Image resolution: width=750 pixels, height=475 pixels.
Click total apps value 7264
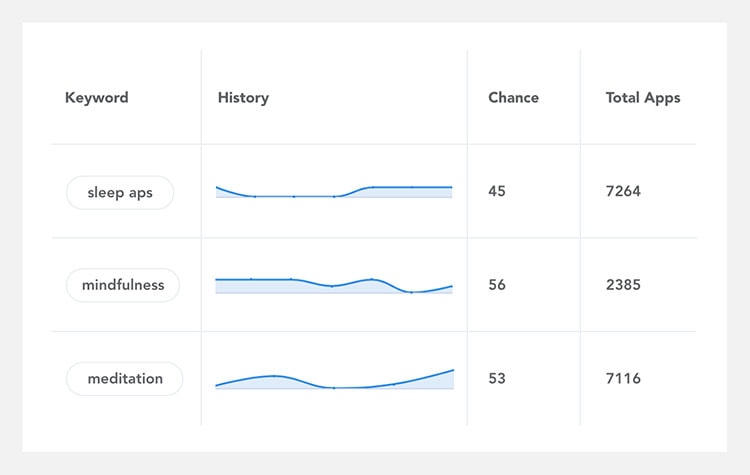point(623,191)
